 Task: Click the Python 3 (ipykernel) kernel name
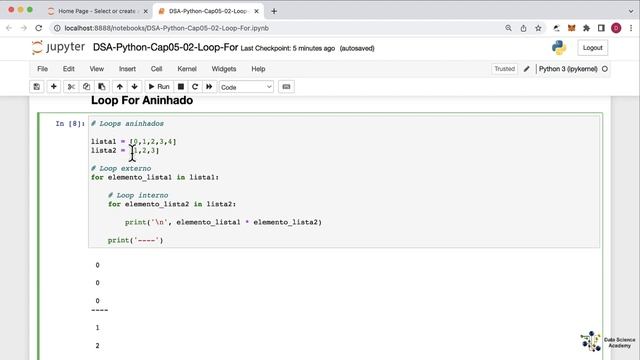point(568,69)
